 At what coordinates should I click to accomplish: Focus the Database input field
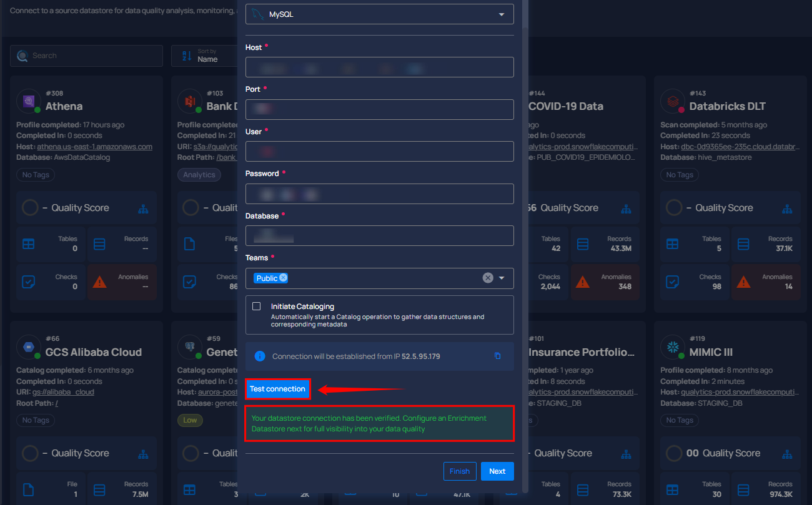pyautogui.click(x=380, y=236)
